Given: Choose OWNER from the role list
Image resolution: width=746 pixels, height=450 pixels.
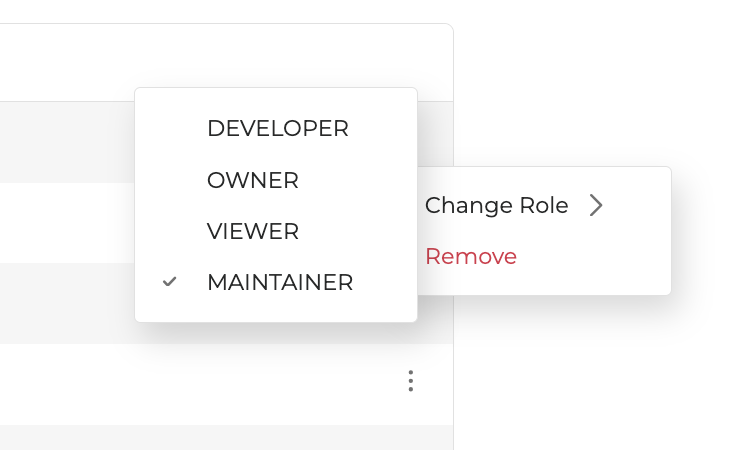Looking at the screenshot, I should pyautogui.click(x=252, y=180).
